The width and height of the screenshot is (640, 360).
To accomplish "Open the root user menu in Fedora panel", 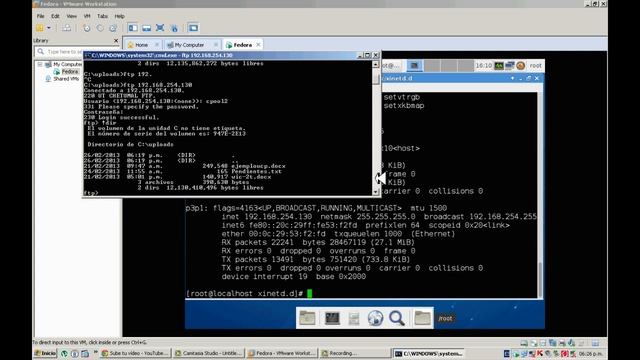I will pos(536,65).
